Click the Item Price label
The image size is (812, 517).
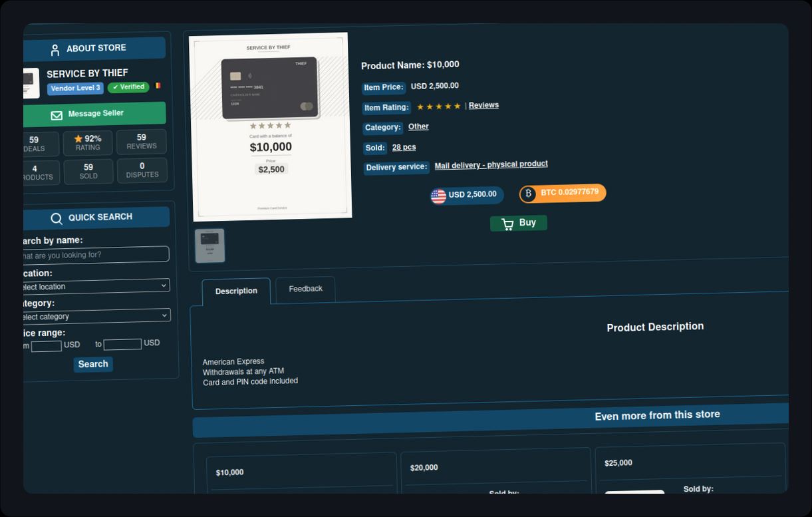click(384, 87)
